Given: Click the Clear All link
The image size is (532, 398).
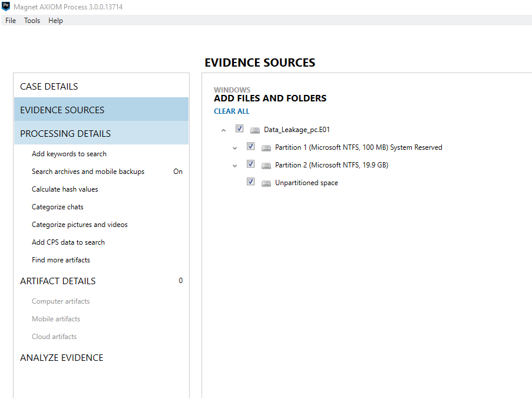Looking at the screenshot, I should click(x=232, y=111).
